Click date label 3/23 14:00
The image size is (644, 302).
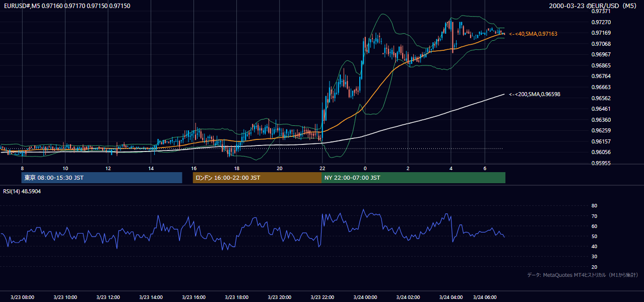click(x=151, y=297)
